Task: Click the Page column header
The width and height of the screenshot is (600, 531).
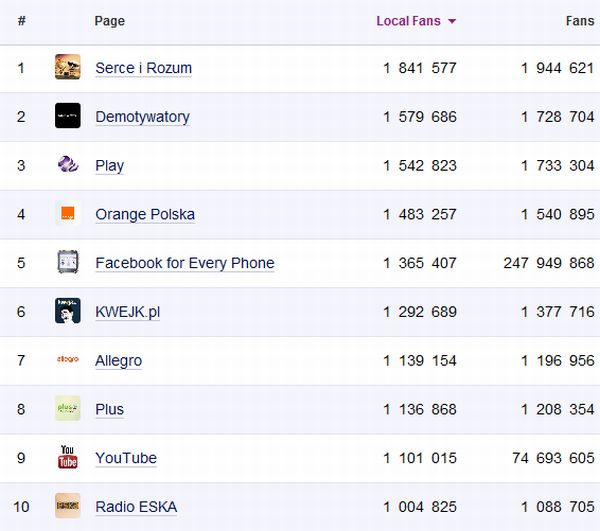Action: (x=108, y=21)
